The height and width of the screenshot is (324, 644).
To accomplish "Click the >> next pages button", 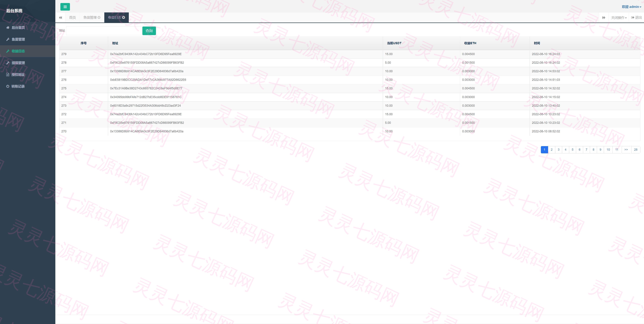I will click(626, 150).
